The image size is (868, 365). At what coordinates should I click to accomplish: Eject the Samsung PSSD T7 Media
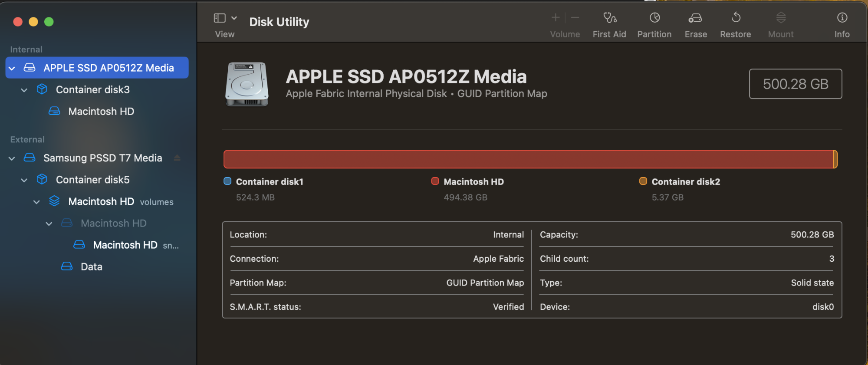coord(177,158)
